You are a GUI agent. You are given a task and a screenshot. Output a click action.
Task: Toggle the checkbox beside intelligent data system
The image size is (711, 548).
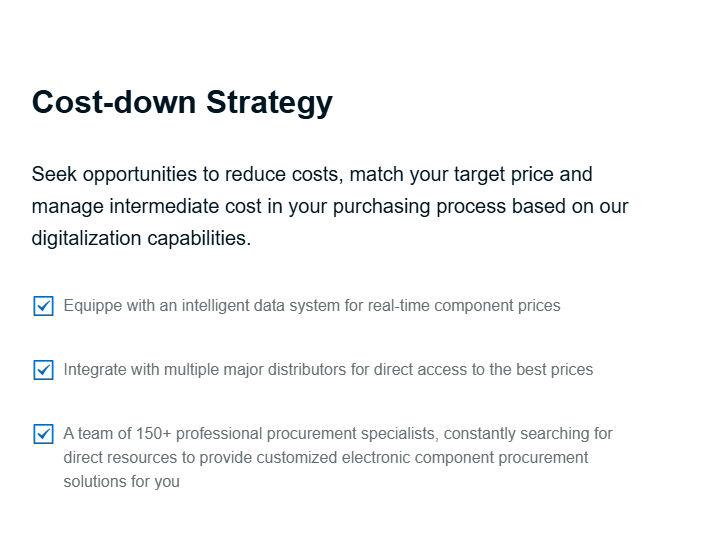(x=44, y=306)
